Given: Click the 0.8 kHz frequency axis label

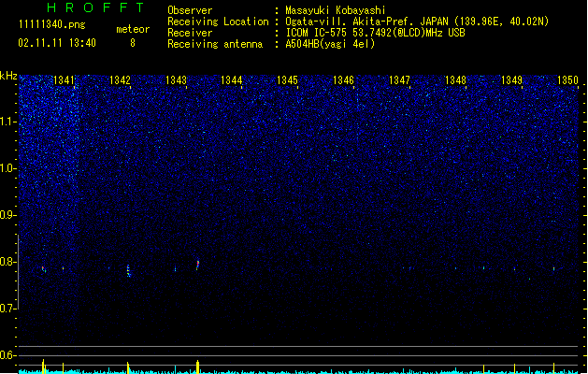Looking at the screenshot, I should pos(8,262).
